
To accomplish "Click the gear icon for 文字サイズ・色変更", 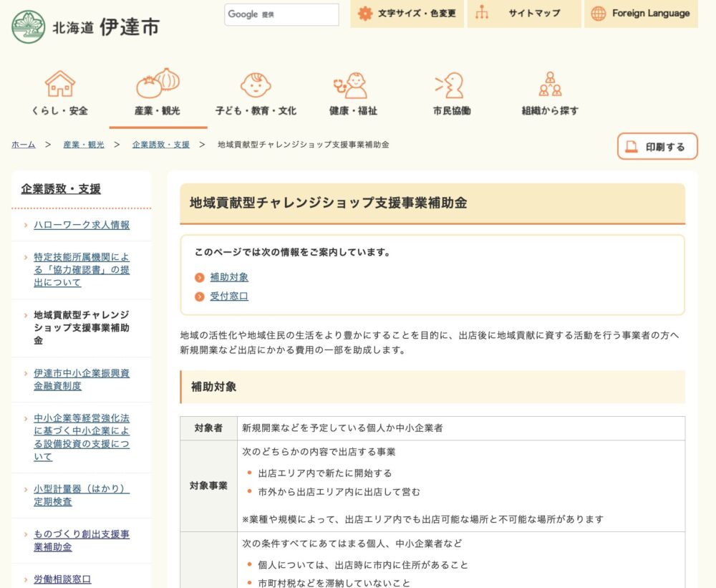I will 365,14.
